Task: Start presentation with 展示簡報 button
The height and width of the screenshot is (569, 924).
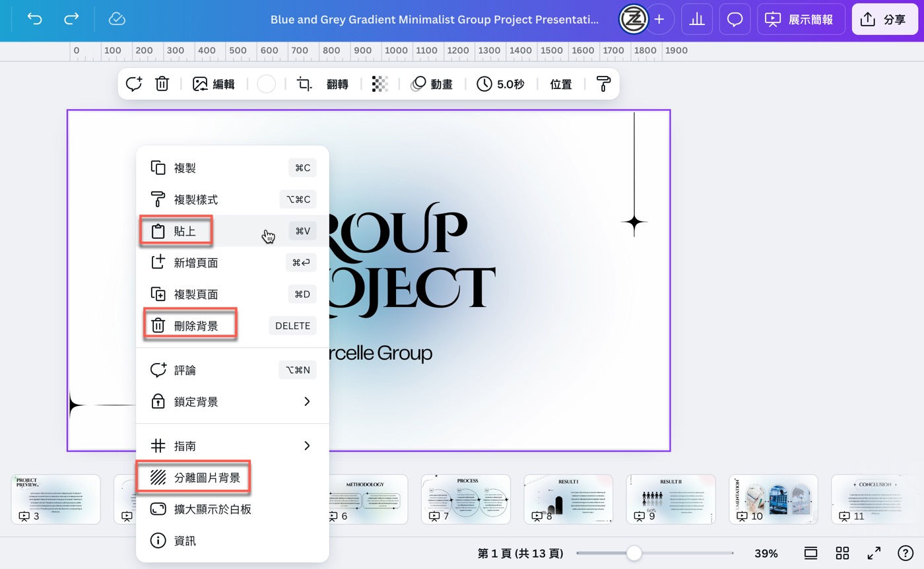Action: point(801,19)
